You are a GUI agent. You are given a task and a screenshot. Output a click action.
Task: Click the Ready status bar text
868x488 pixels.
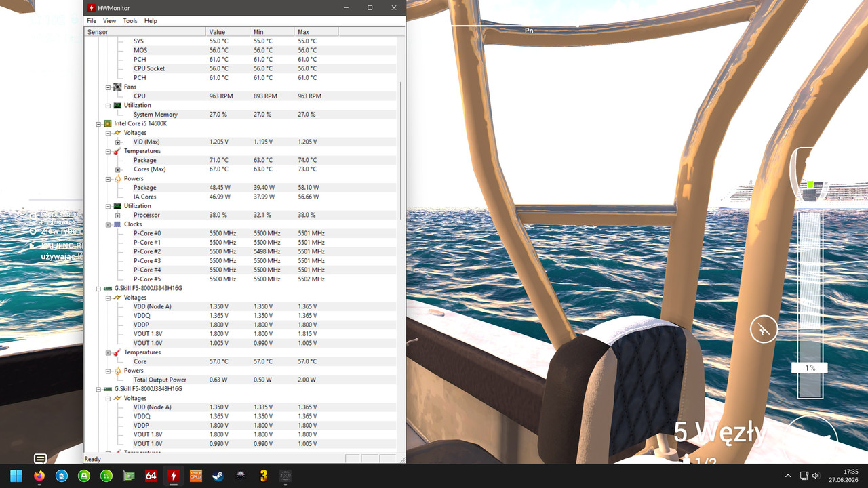tap(92, 459)
